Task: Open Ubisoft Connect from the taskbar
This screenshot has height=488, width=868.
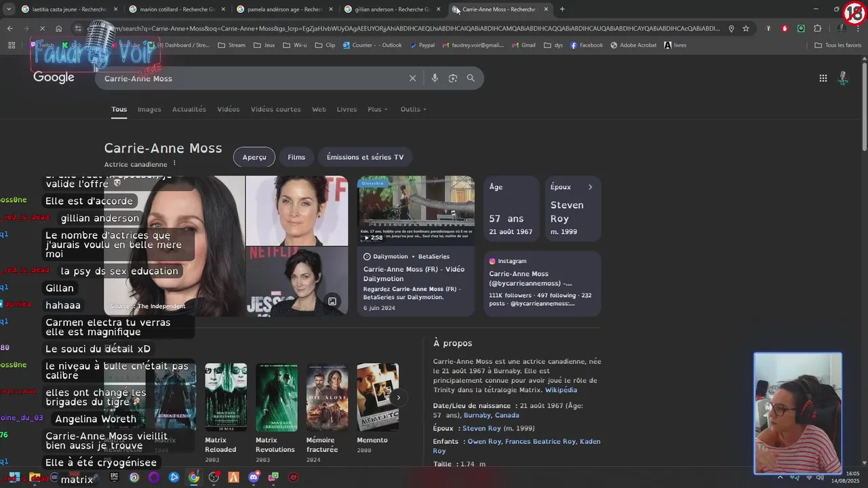Action: click(134, 477)
